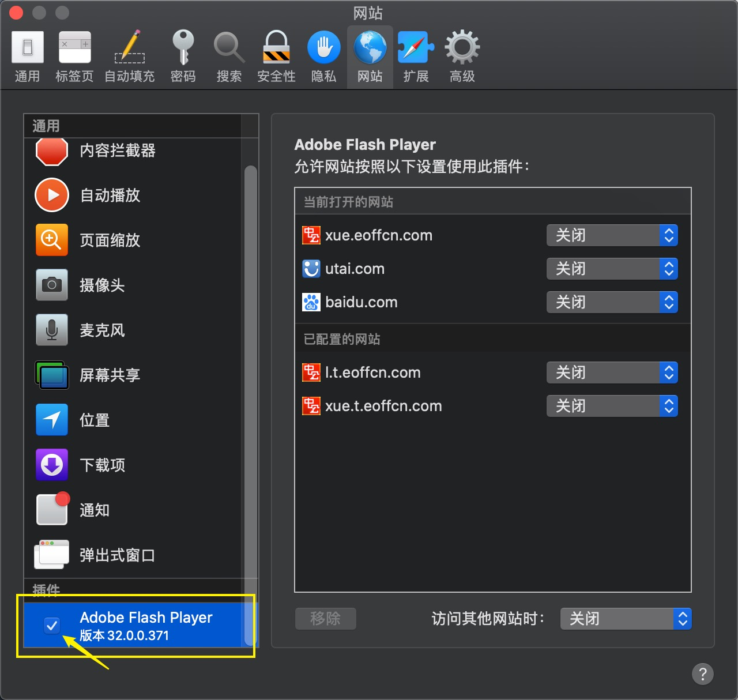The width and height of the screenshot is (738, 700).
Task: Open the 屏幕共享 screen sharing settings
Action: (x=110, y=375)
